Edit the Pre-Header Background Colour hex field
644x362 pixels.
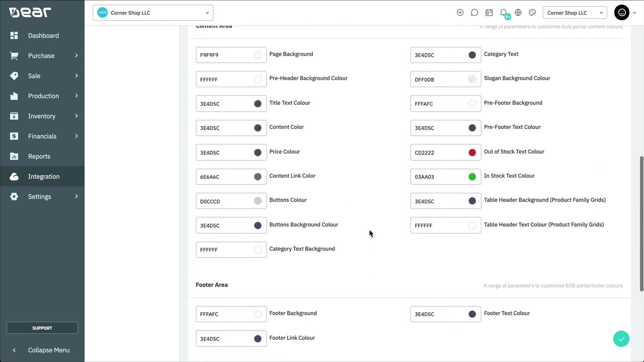point(231,79)
